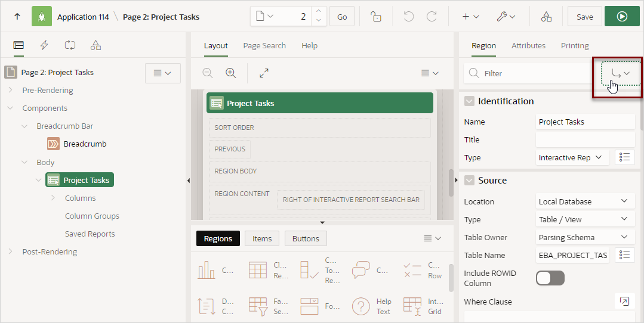Click the Classic Report table icon
Image resolution: width=644 pixels, height=323 pixels.
click(258, 270)
